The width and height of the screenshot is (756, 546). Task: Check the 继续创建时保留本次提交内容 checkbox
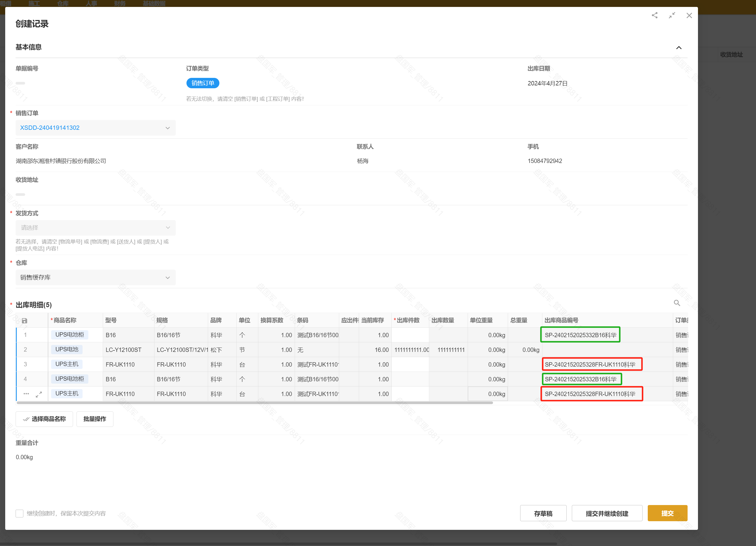(x=19, y=513)
